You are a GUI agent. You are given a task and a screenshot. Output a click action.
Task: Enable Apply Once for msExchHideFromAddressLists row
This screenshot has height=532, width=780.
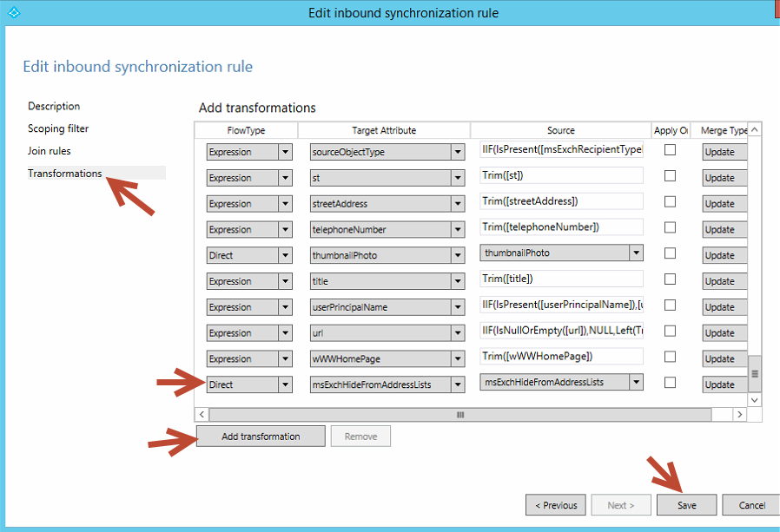670,383
